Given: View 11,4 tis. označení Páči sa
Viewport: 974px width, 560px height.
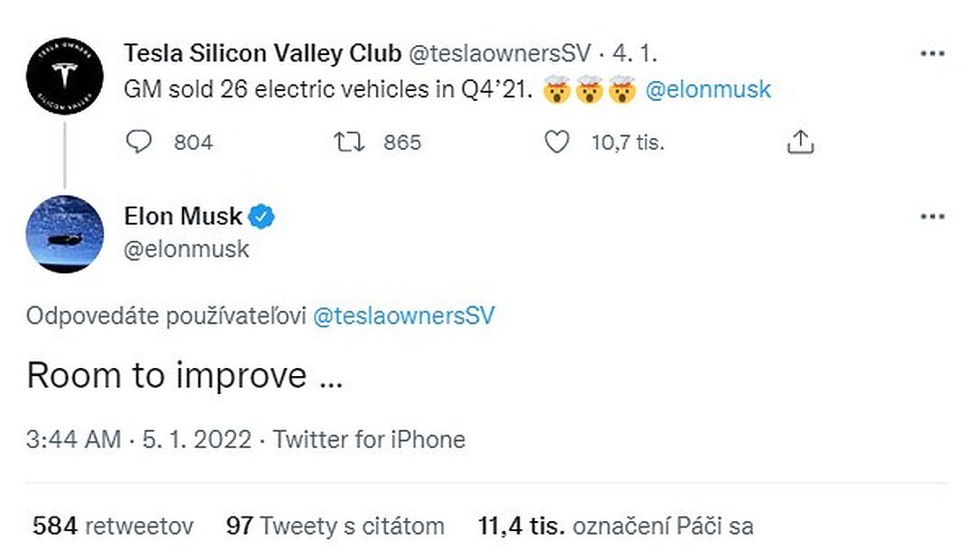Looking at the screenshot, I should (616, 526).
